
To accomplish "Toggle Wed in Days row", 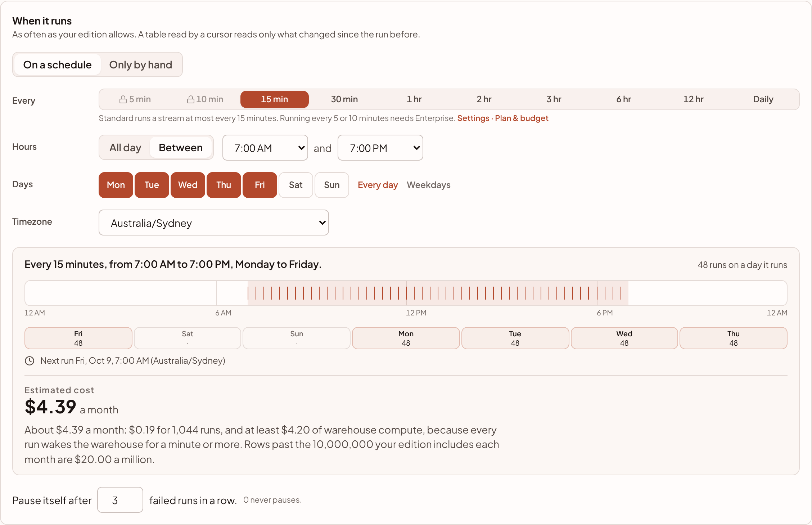I will coord(188,185).
